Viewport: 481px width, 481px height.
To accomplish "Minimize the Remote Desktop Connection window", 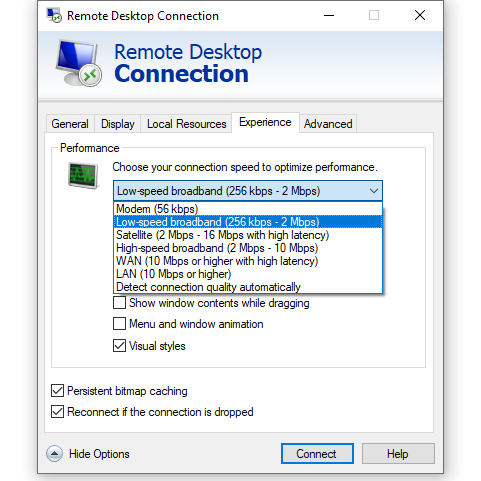I will [x=329, y=15].
